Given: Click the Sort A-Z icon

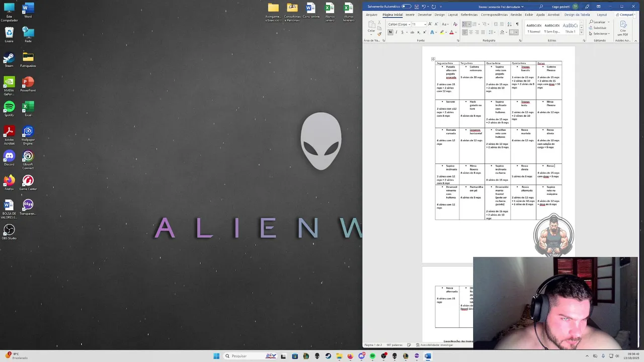Looking at the screenshot, I should [x=510, y=24].
